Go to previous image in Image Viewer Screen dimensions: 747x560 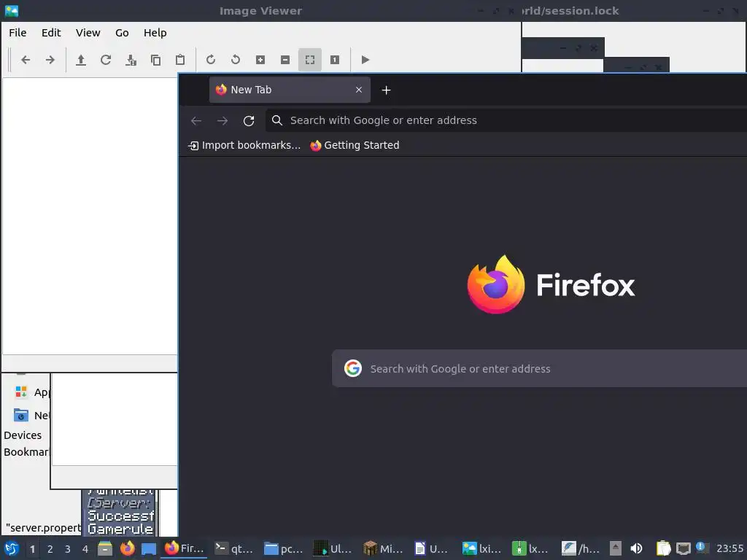(x=26, y=60)
